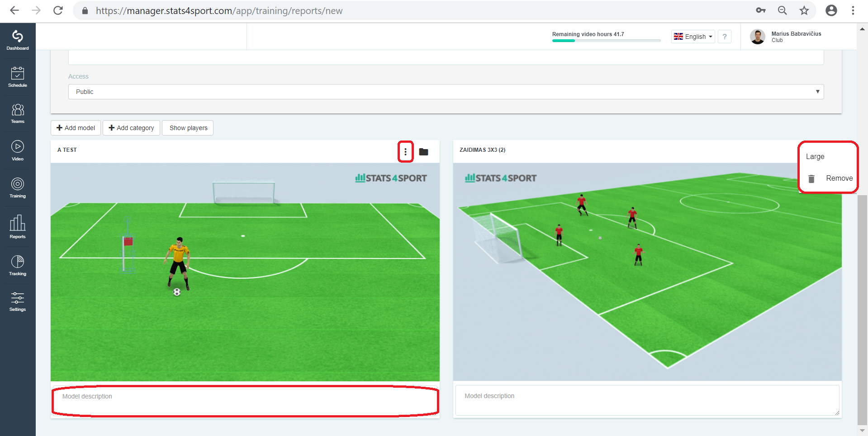Go to Teams in the sidebar

(x=18, y=114)
